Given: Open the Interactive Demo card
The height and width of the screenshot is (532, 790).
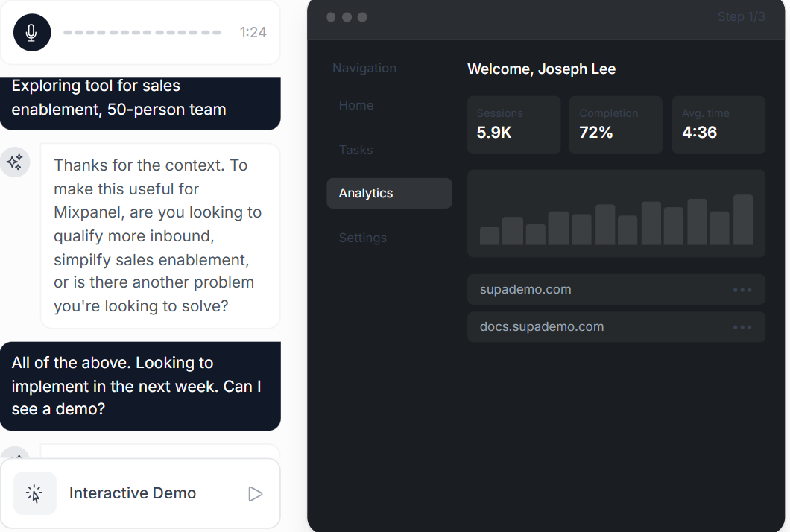Looking at the screenshot, I should 140,493.
